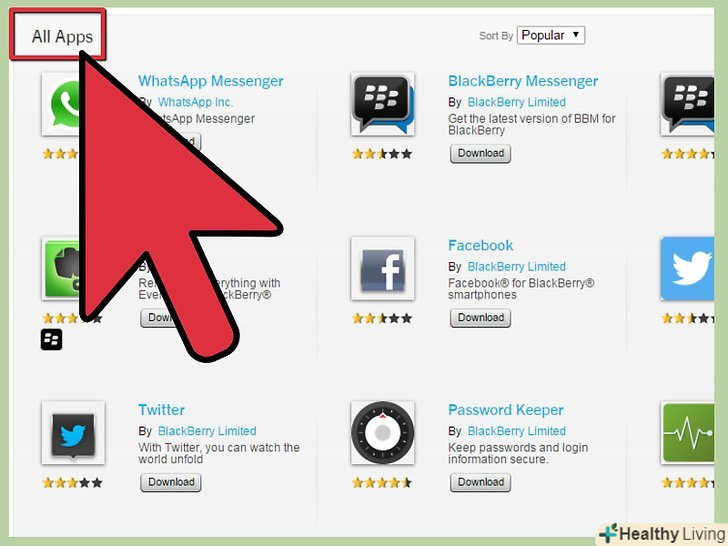
Task: Click the small BlackBerry logo badge
Action: point(51,339)
